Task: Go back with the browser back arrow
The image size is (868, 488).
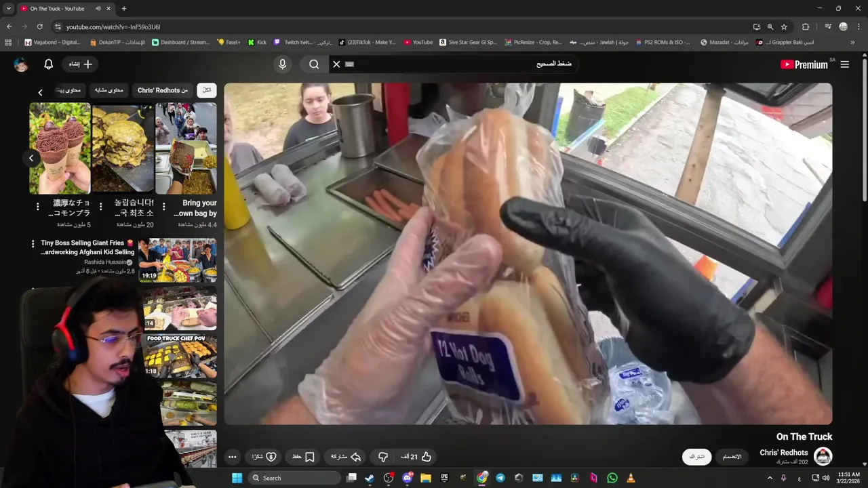Action: tap(9, 26)
